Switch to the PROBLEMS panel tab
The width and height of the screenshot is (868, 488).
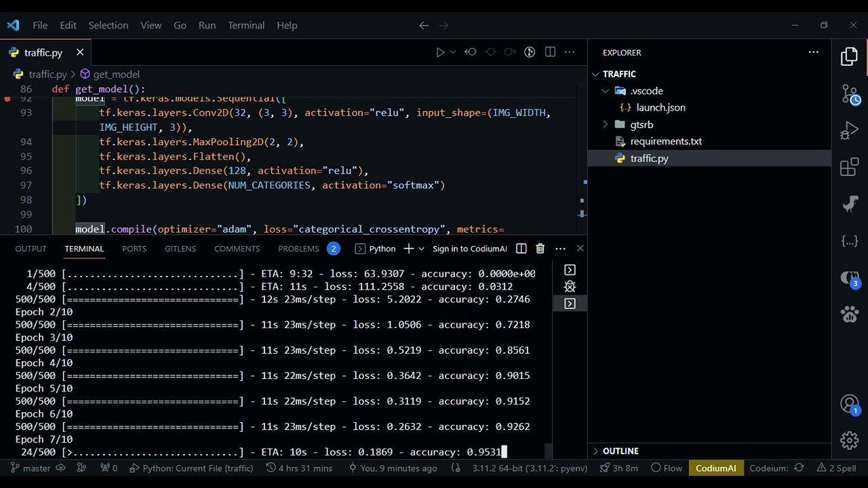(298, 249)
